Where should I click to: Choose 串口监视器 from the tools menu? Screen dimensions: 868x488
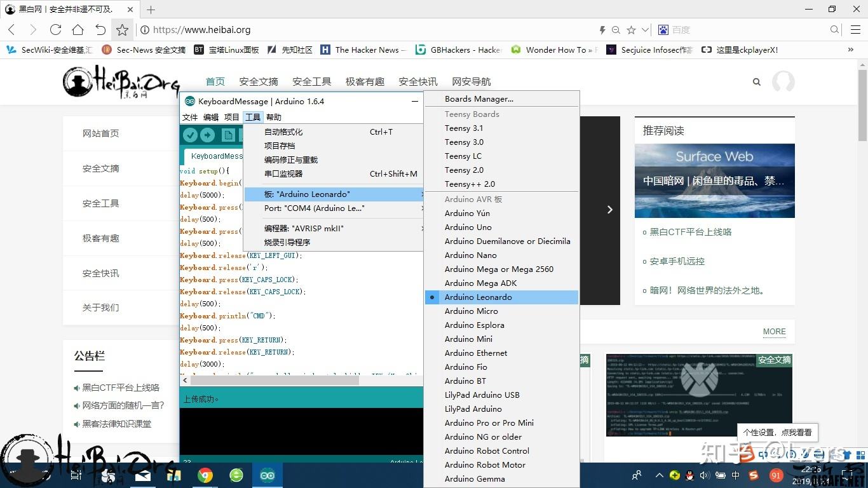[x=334, y=174]
